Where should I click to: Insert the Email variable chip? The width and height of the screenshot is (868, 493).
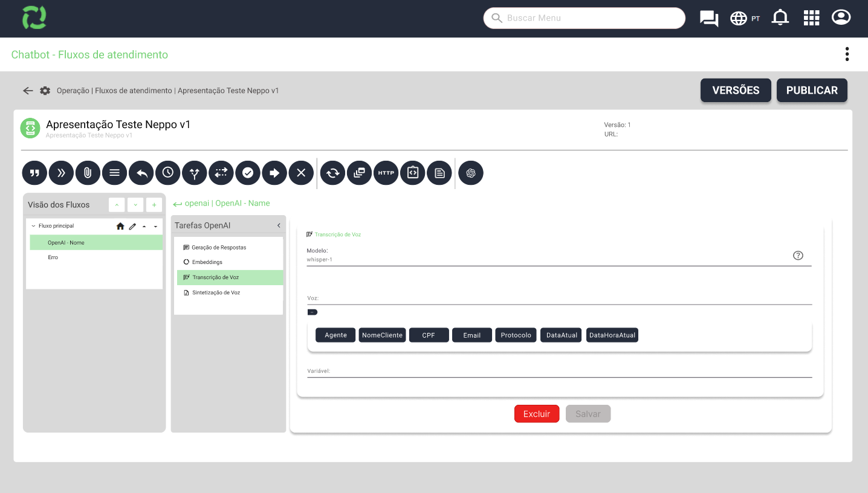coord(472,335)
